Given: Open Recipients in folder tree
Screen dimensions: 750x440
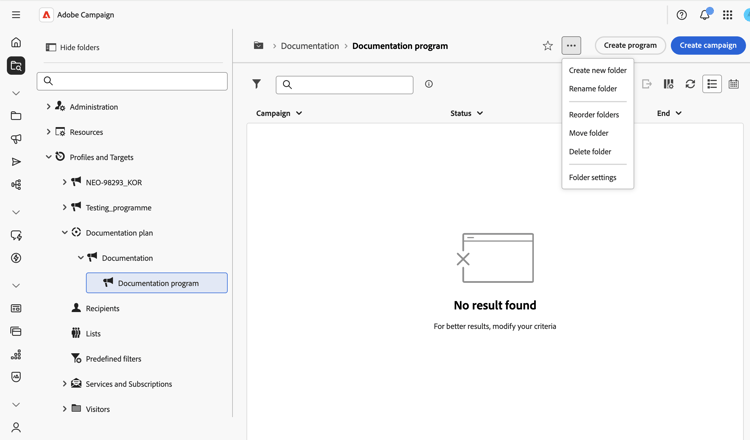Looking at the screenshot, I should (x=102, y=308).
